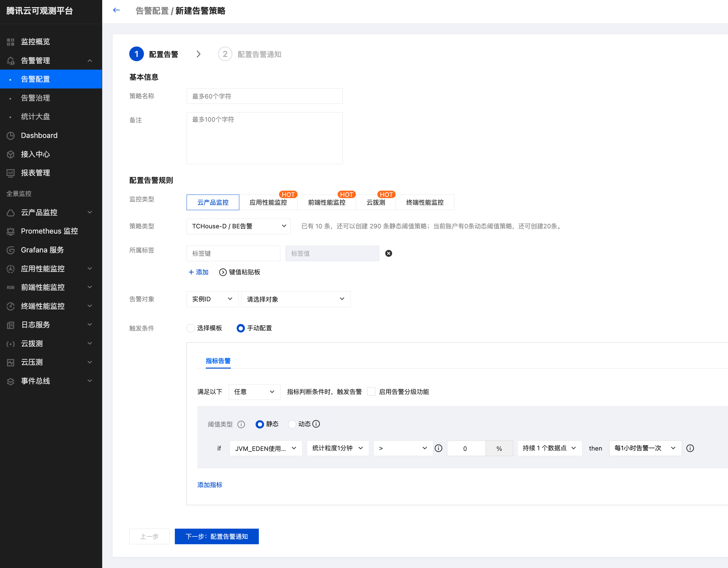Enable the 启用告警分级功能 checkbox
The width and height of the screenshot is (728, 568).
tap(371, 392)
